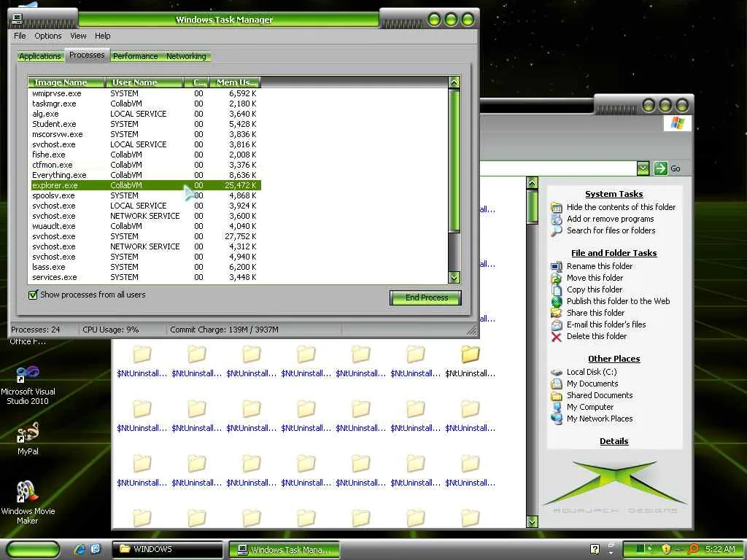
Task: Click the Share this folder link
Action: click(595, 313)
